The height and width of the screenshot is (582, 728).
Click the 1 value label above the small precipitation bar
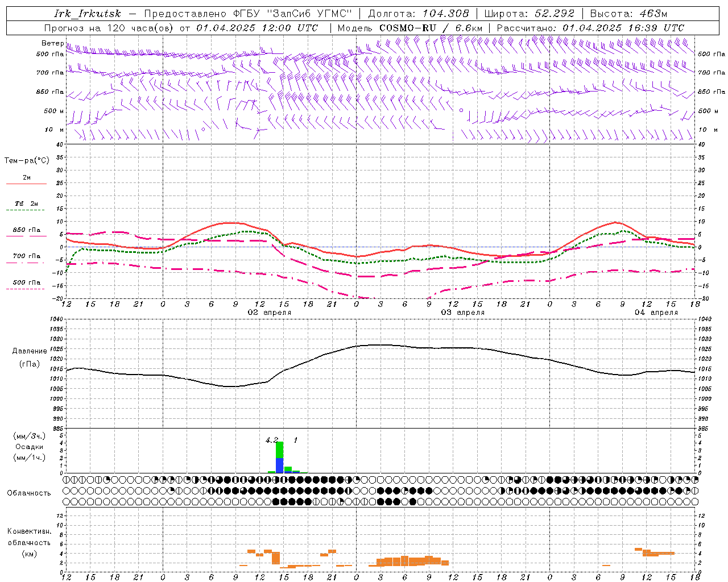(295, 440)
